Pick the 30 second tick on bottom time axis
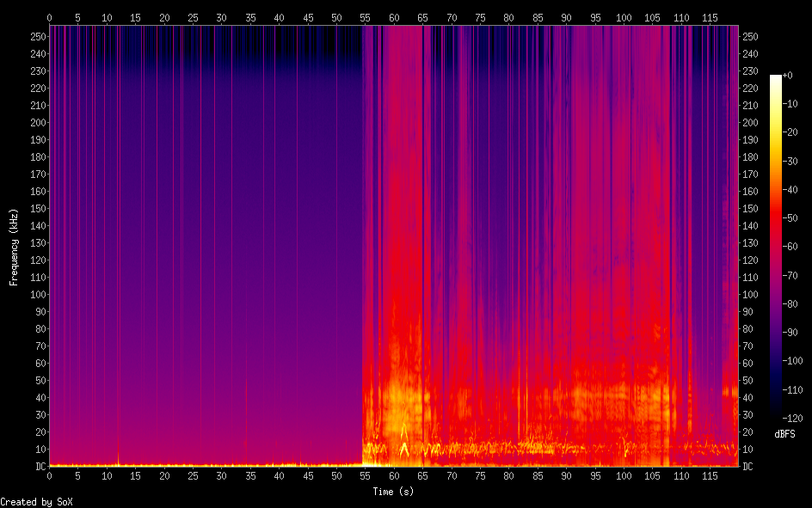Screen dimensions: 812x508 coord(221,475)
